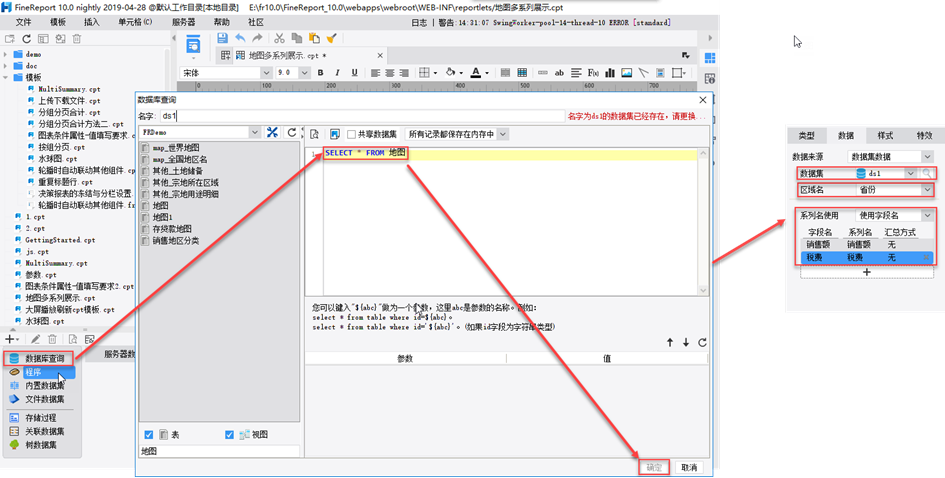Switch to the 类型 tab

click(806, 136)
